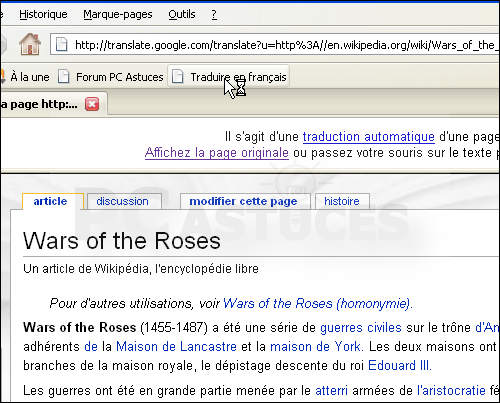Open the traduction automatique link

point(369,137)
